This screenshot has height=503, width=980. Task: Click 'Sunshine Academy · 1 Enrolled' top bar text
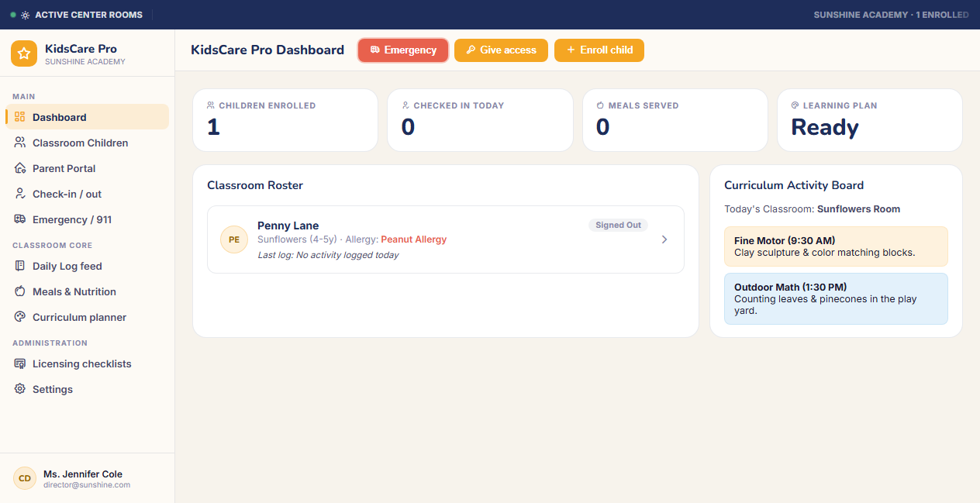891,15
